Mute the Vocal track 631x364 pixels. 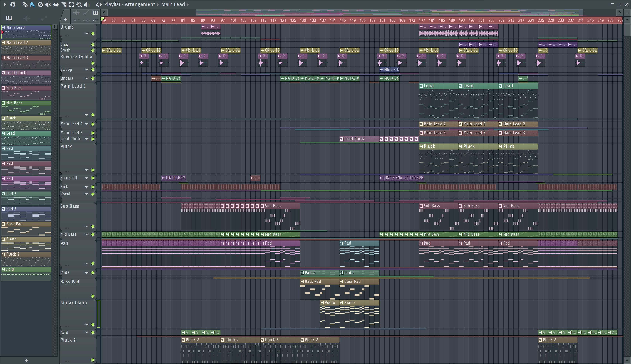93,194
